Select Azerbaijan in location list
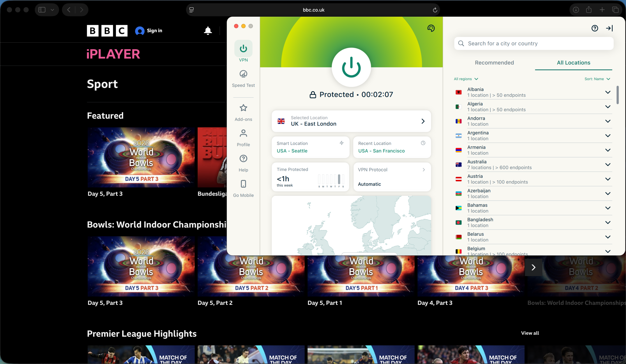 point(534,193)
